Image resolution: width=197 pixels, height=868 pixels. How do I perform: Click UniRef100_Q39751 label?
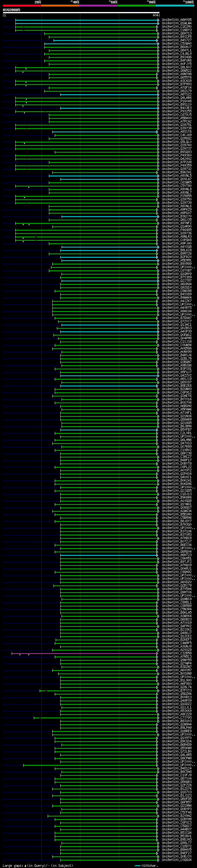pyautogui.click(x=176, y=125)
